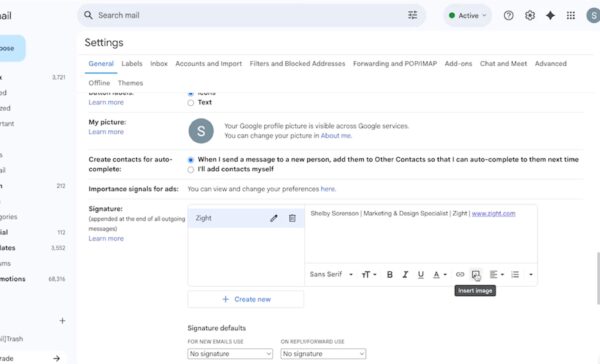Open the account avatar menu
This screenshot has height=364, width=600.
[593, 16]
